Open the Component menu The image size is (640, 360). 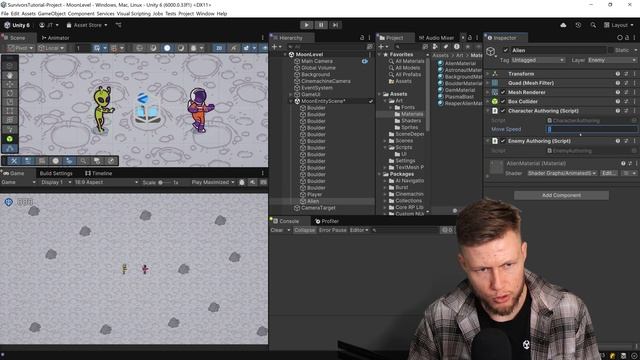(x=81, y=13)
